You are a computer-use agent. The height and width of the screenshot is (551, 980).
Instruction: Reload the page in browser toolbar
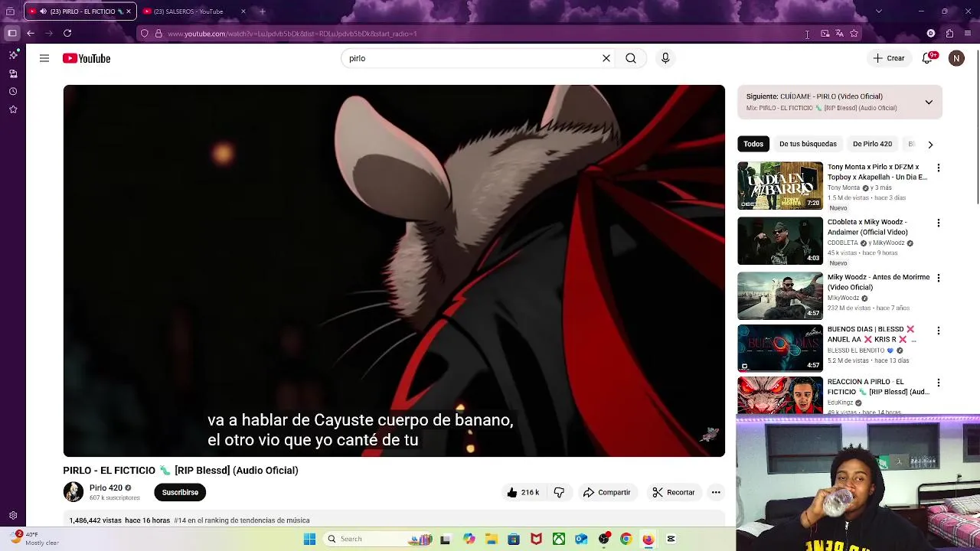pos(67,33)
